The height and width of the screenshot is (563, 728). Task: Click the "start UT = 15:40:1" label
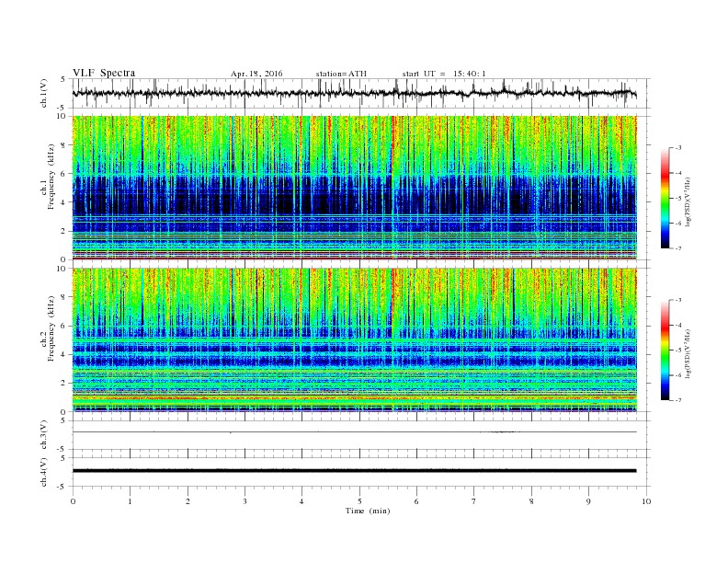444,74
